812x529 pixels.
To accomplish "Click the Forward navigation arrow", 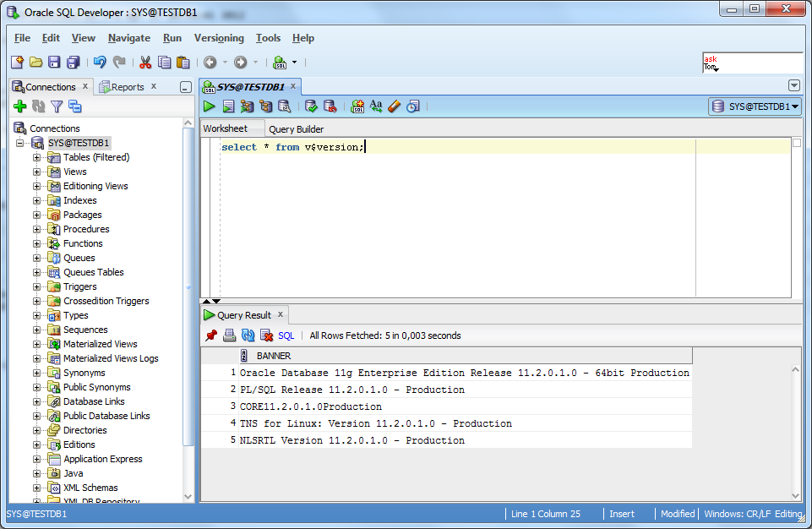I will point(240,63).
